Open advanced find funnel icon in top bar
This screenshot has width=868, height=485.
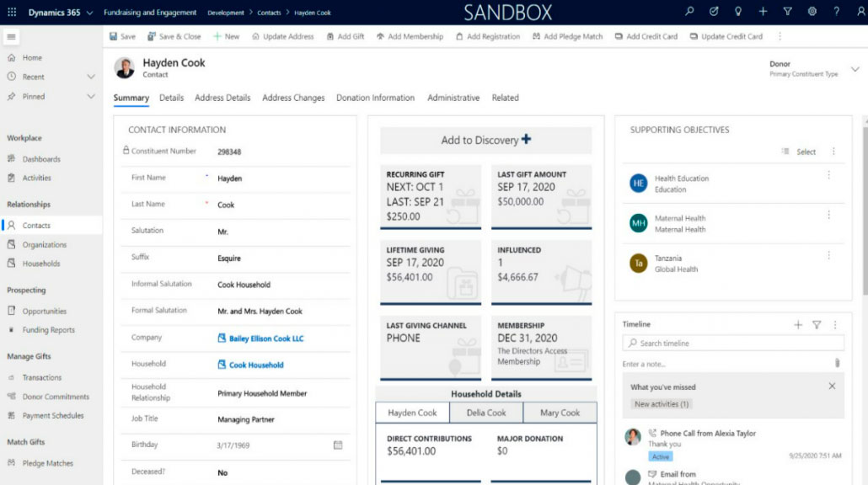787,12
